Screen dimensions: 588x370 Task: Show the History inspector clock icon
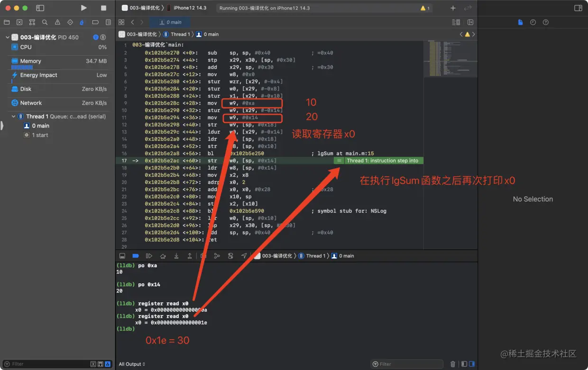pos(533,22)
